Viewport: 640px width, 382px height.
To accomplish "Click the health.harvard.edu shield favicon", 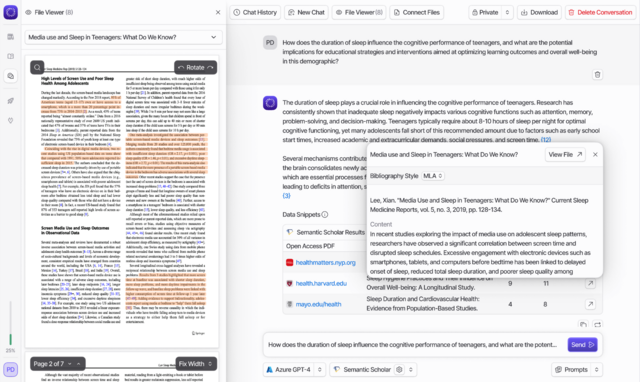I will (289, 283).
